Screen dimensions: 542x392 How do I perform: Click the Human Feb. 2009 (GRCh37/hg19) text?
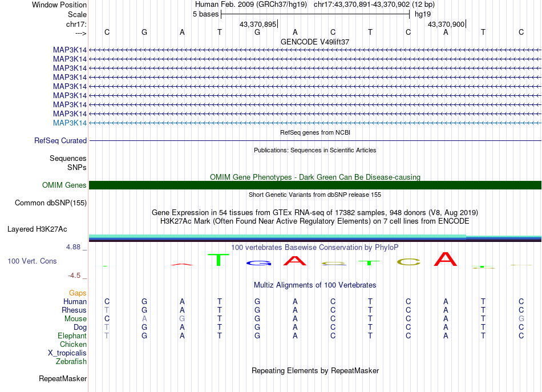coord(251,5)
